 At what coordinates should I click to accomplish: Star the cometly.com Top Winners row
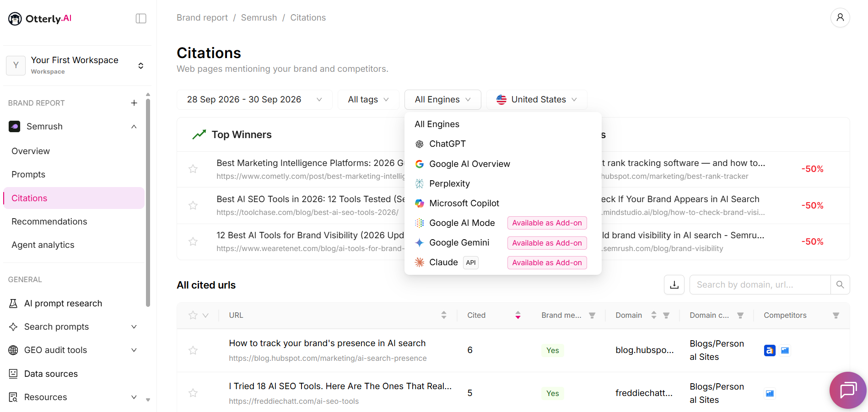(193, 169)
